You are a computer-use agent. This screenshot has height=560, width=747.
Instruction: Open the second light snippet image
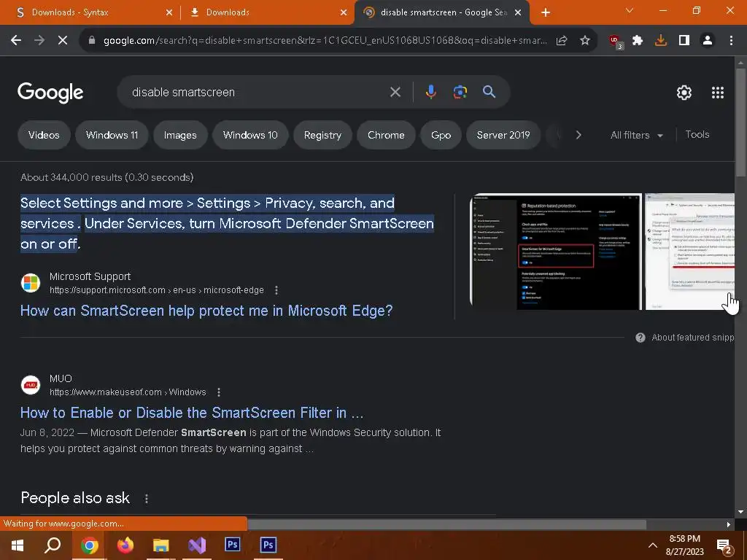(x=690, y=252)
